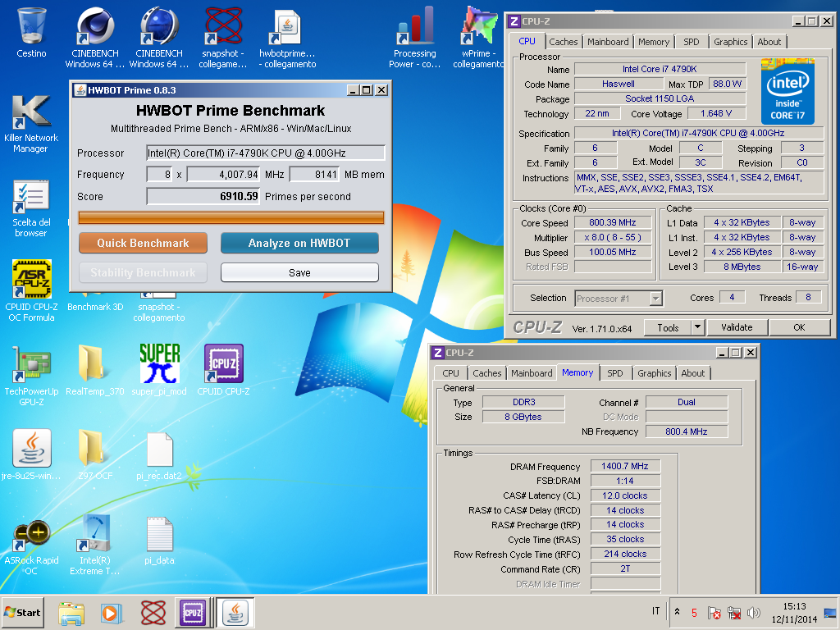Viewport: 840px width, 630px height.
Task: Open the super_pi_mod icon
Action: coord(159,370)
